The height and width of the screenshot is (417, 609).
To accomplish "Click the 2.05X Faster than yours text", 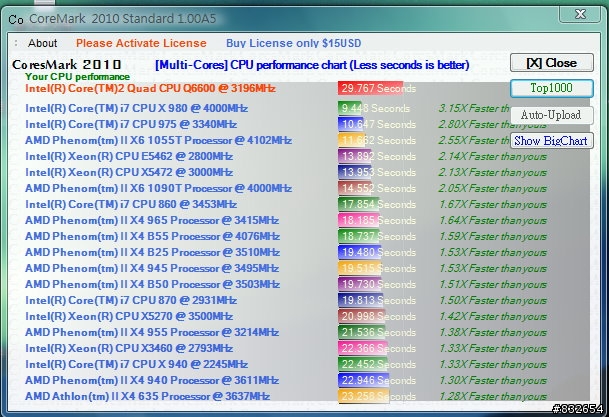I will click(493, 189).
